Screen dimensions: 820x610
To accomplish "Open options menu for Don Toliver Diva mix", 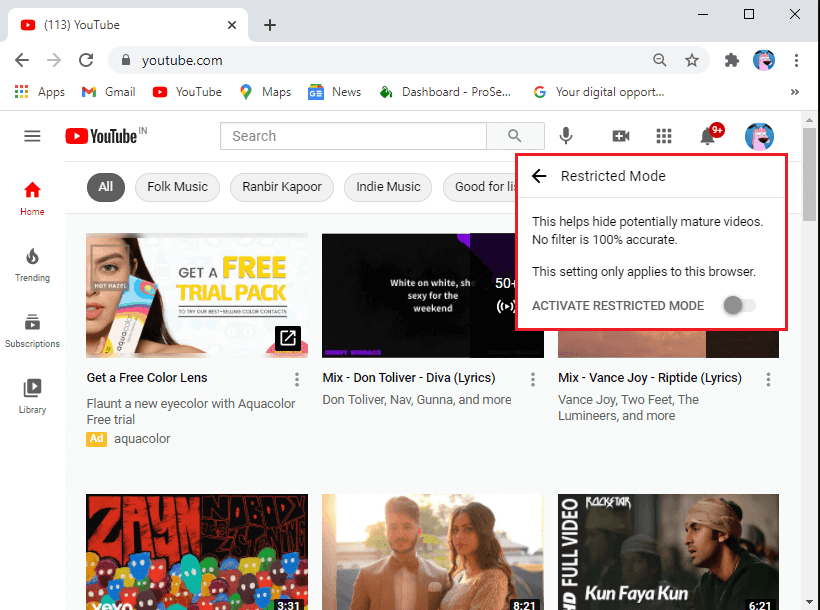I will [533, 379].
